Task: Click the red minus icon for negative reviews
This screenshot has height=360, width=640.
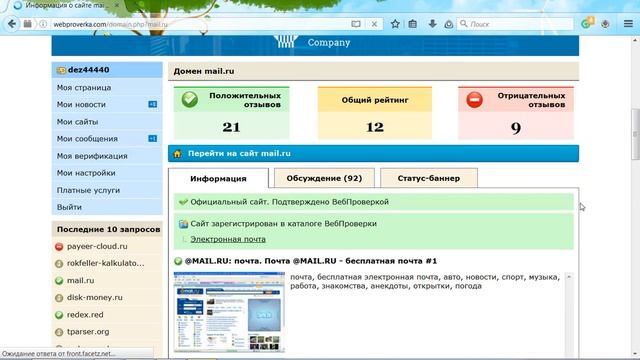Action: pos(474,100)
